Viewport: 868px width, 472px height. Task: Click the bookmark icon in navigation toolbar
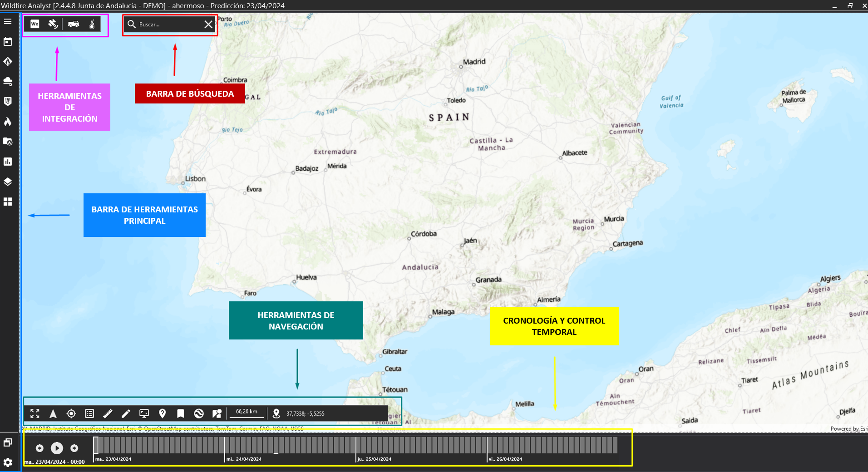181,413
